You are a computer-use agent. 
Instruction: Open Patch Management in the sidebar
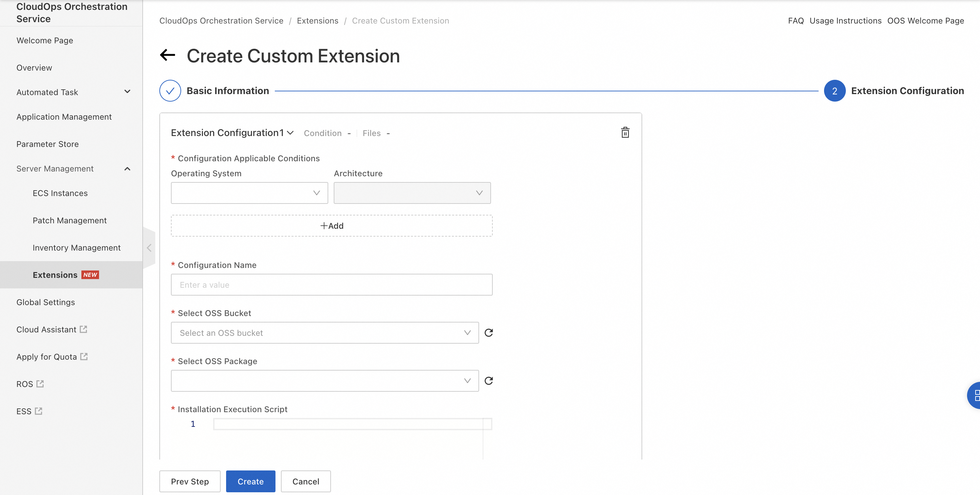(x=69, y=221)
